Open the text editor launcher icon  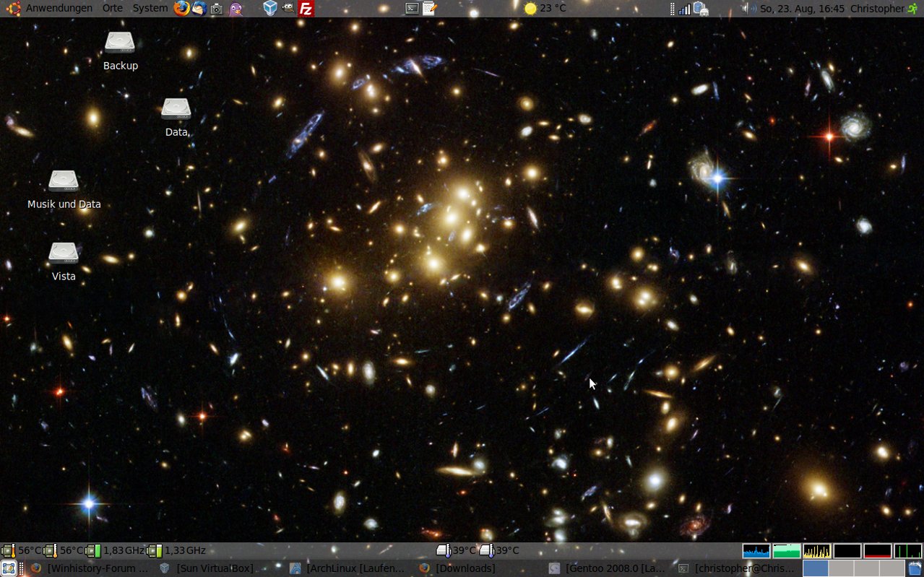pyautogui.click(x=429, y=9)
